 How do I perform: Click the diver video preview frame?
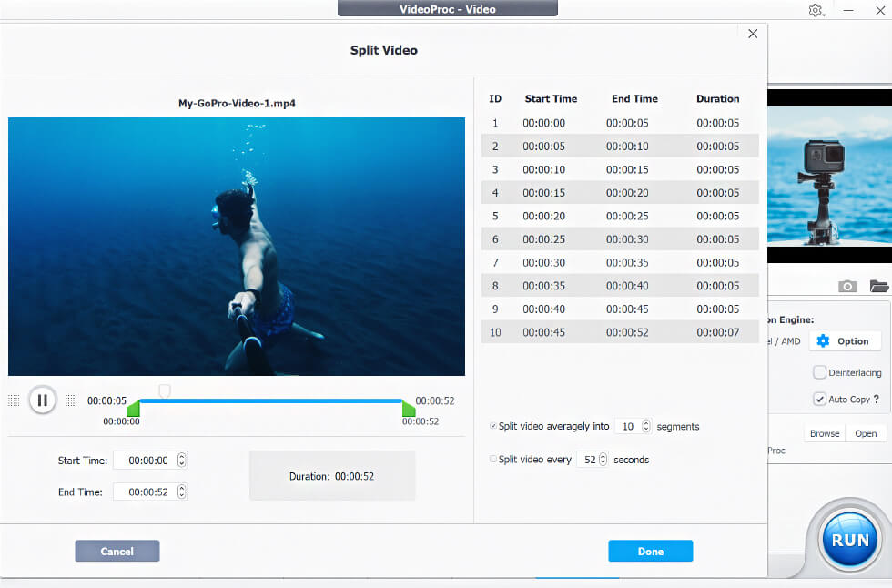pyautogui.click(x=237, y=247)
